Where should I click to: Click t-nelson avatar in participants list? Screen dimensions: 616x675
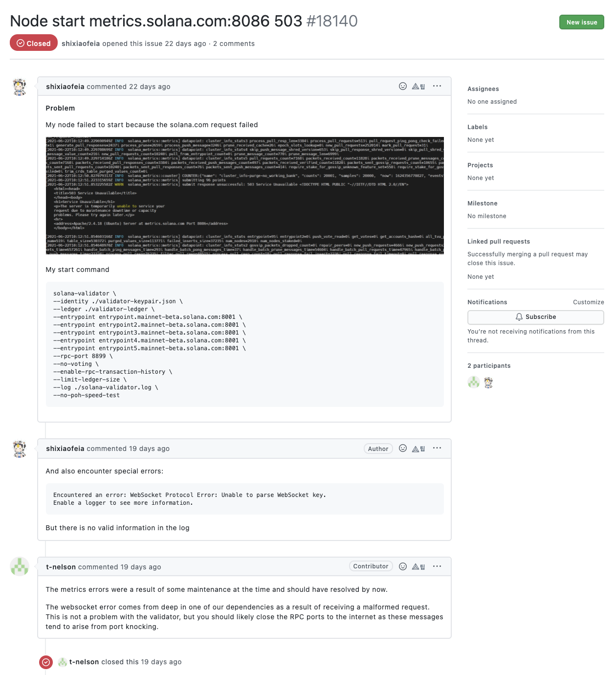473,382
